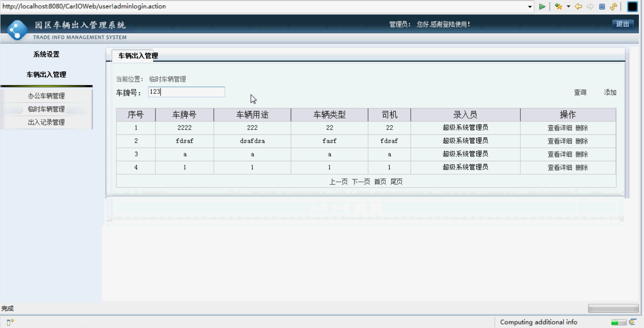Viewport: 644px width, 328px height.
Task: Click the 车辆用途 column header
Action: (x=252, y=115)
